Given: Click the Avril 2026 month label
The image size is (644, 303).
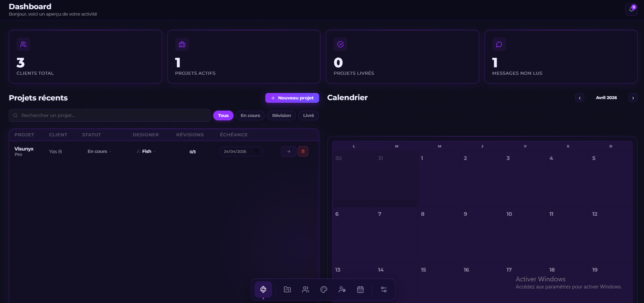Looking at the screenshot, I should click(606, 98).
